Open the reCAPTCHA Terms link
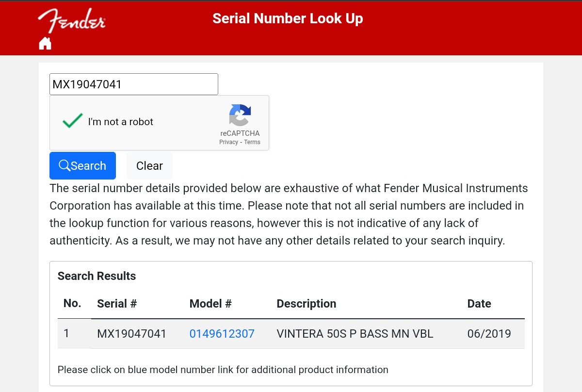Image resolution: width=582 pixels, height=392 pixels. [252, 142]
